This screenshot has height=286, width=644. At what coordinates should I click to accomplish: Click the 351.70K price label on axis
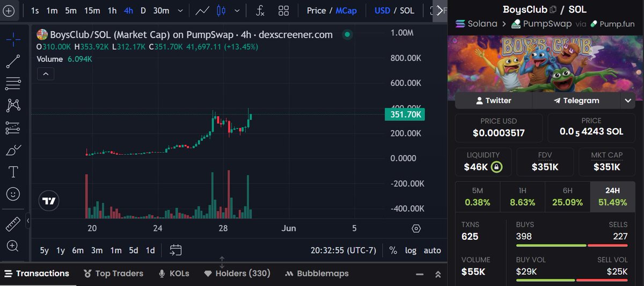405,115
